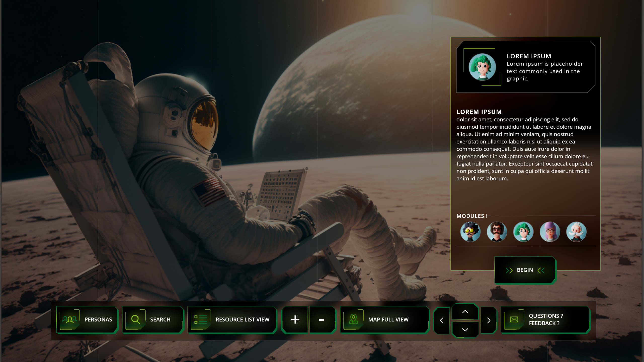This screenshot has height=362, width=644.
Task: Click the envelope feedback icon
Action: pos(514,320)
